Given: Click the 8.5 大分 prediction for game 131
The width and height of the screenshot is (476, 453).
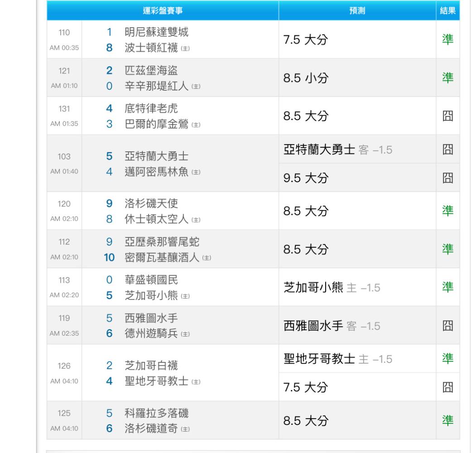Looking at the screenshot, I should [306, 116].
